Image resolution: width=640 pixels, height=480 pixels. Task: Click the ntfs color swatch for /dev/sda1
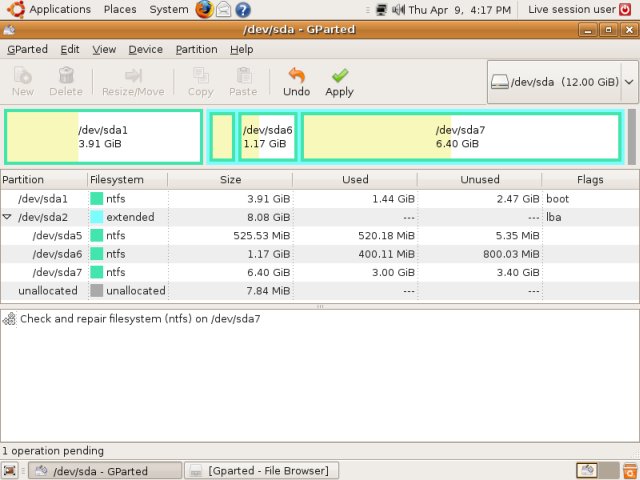pyautogui.click(x=96, y=199)
